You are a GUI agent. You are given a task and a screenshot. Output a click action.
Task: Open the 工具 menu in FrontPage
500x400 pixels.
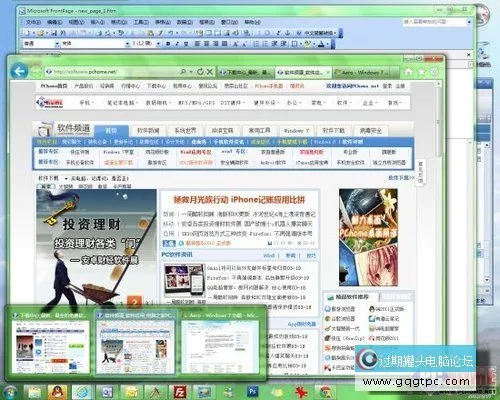pos(141,22)
